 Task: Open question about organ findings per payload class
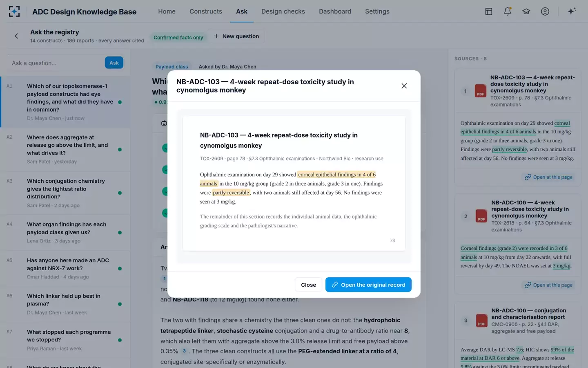65,232
